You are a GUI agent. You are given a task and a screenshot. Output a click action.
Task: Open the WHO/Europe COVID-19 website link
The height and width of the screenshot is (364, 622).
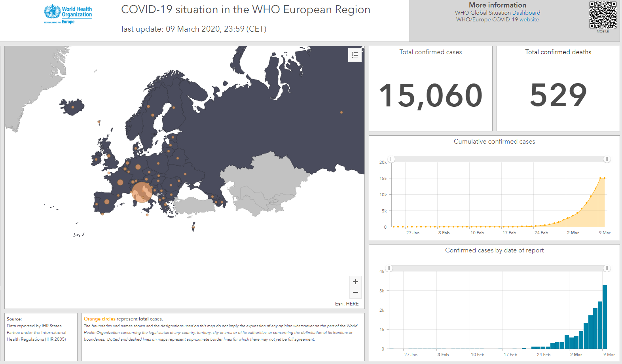(529, 19)
